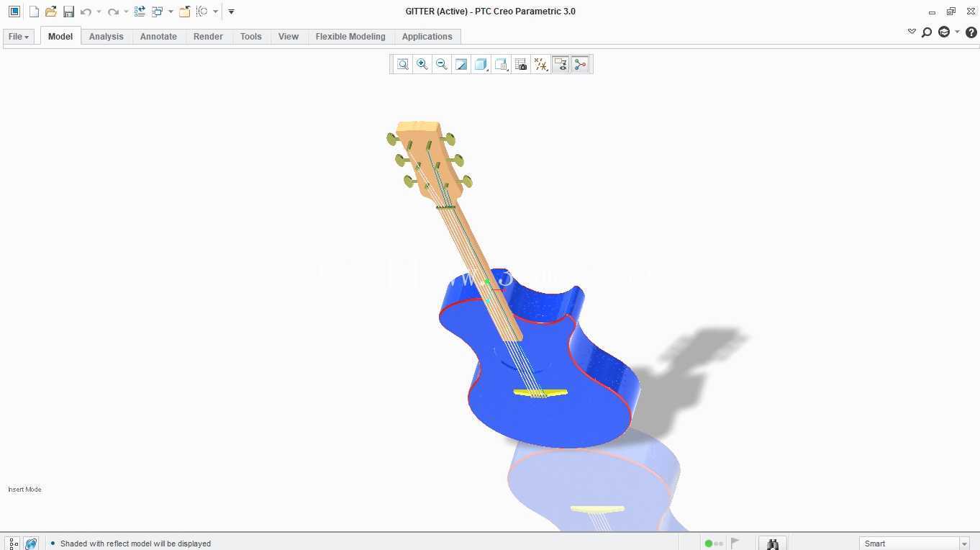The height and width of the screenshot is (550, 980).
Task: Click the Repaint screen icon
Action: coord(461,65)
